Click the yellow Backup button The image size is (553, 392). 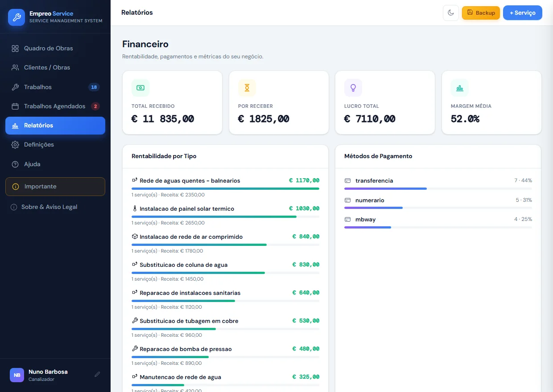click(x=481, y=13)
